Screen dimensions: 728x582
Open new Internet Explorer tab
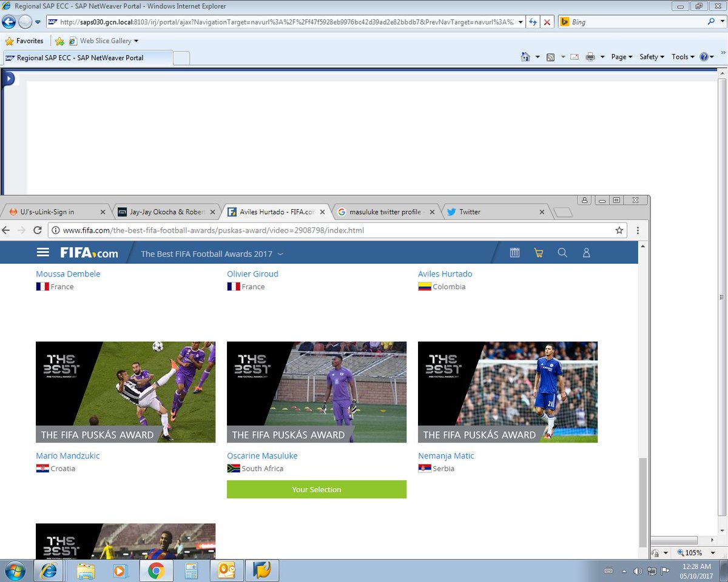point(181,58)
